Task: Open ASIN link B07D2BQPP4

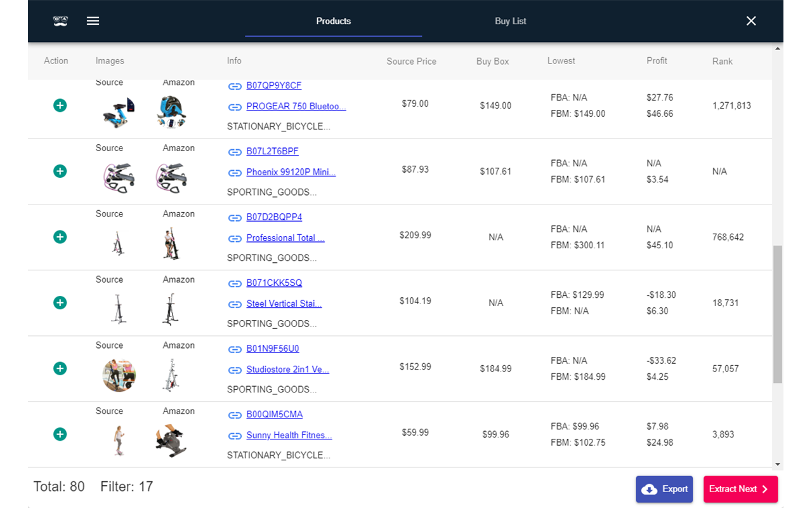Action: pyautogui.click(x=274, y=217)
